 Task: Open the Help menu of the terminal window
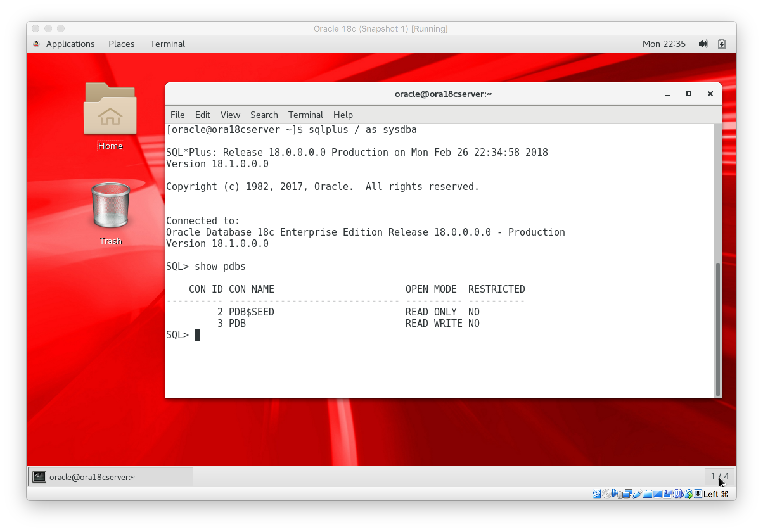point(343,115)
